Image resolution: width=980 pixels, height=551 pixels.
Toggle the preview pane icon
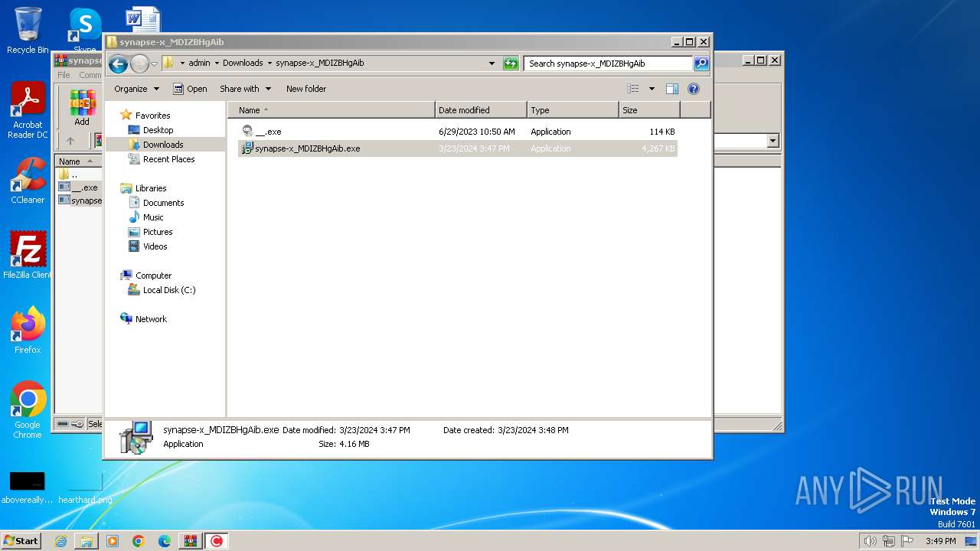pyautogui.click(x=672, y=89)
